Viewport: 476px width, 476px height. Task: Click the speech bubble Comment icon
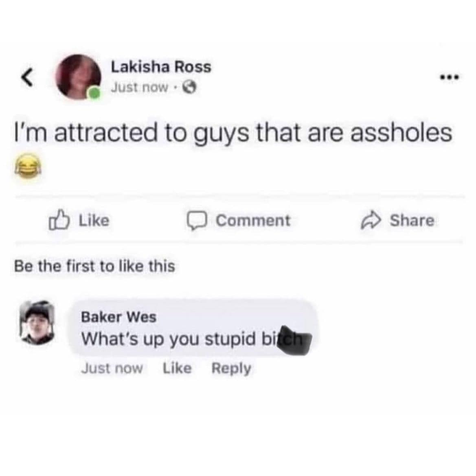coord(197,221)
